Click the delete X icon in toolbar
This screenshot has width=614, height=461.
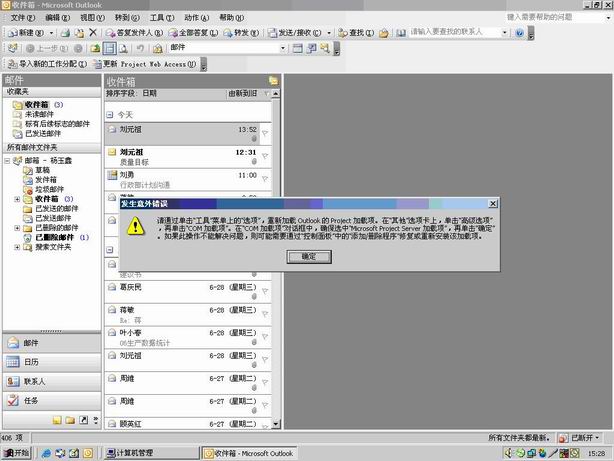pyautogui.click(x=93, y=33)
